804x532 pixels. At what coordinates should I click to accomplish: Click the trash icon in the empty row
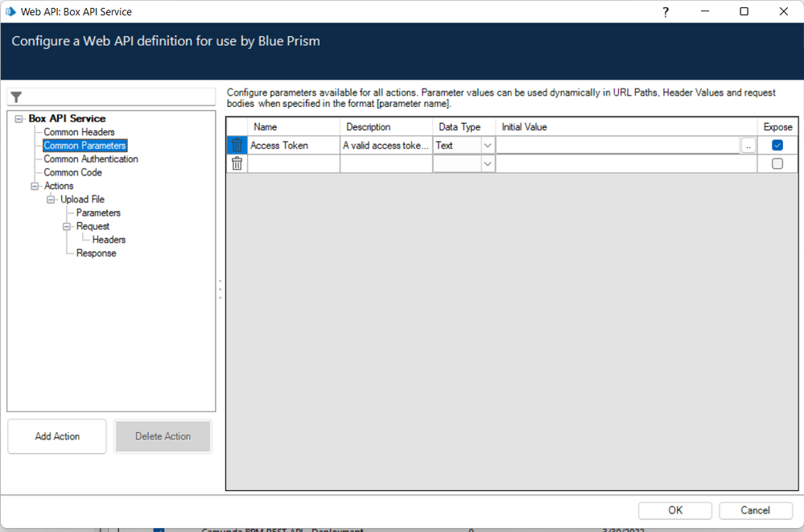tap(237, 163)
